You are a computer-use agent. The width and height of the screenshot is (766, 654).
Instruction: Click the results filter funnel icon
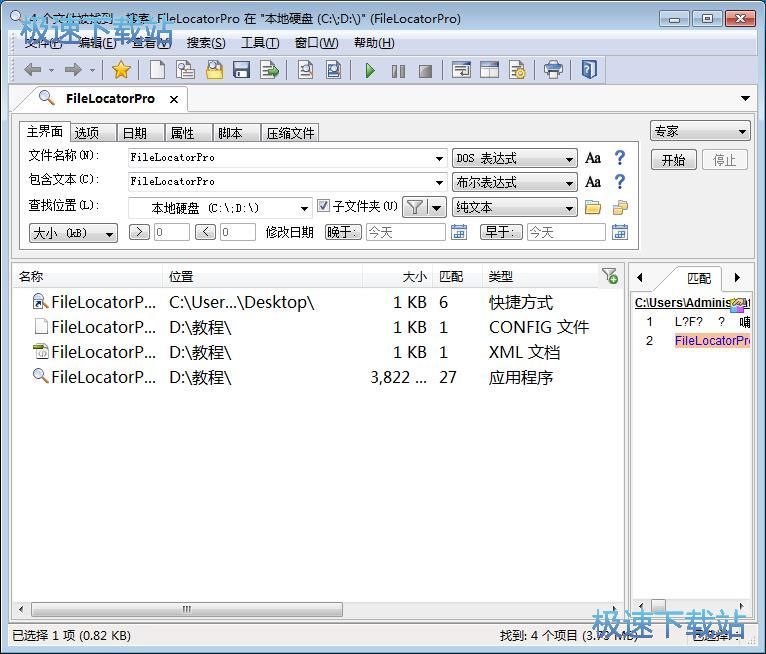coord(609,276)
